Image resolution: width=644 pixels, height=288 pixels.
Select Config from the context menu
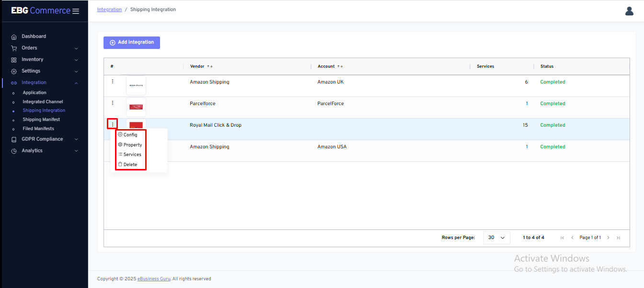[x=130, y=135]
